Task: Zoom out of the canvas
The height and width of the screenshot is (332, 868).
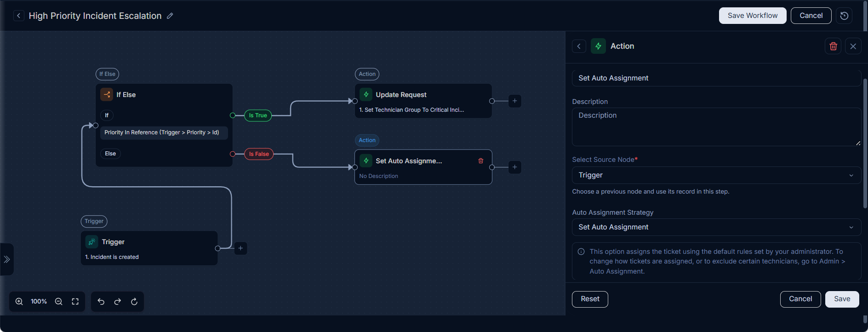Action: (59, 302)
